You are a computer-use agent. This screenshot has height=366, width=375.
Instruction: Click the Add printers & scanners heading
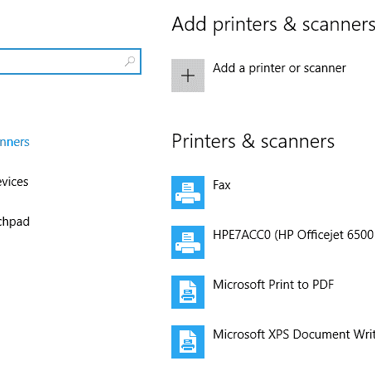pos(273,24)
